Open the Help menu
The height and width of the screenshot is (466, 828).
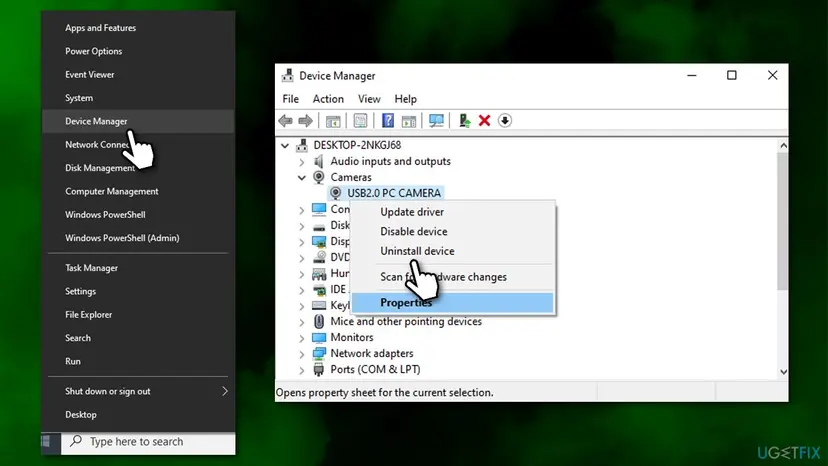pos(406,99)
